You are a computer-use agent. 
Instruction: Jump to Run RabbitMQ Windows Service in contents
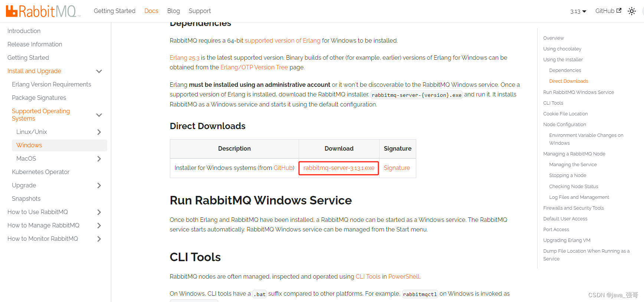(578, 92)
